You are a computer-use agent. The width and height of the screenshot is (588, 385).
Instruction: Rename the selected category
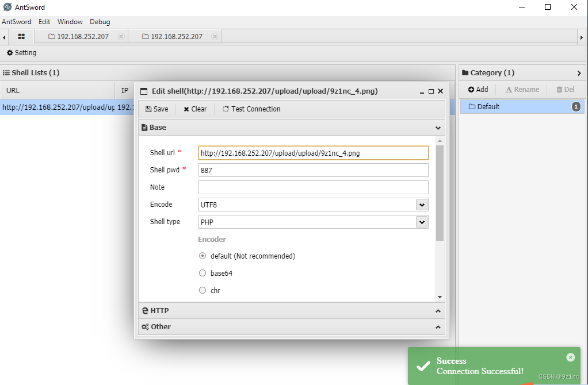click(x=522, y=90)
